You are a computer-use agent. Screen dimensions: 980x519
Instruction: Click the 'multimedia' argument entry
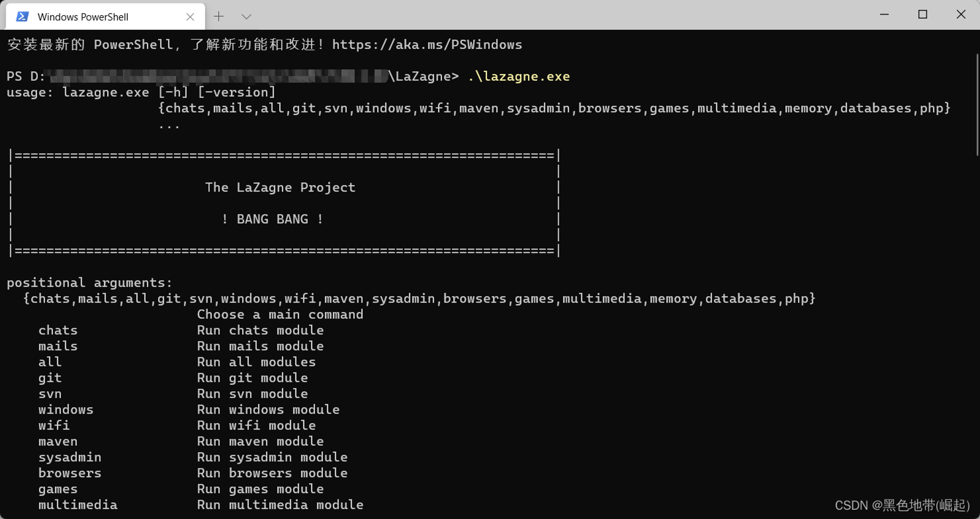click(78, 505)
